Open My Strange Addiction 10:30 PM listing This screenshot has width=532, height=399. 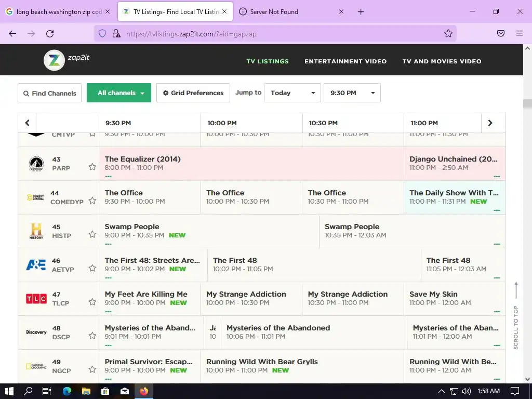click(x=353, y=299)
